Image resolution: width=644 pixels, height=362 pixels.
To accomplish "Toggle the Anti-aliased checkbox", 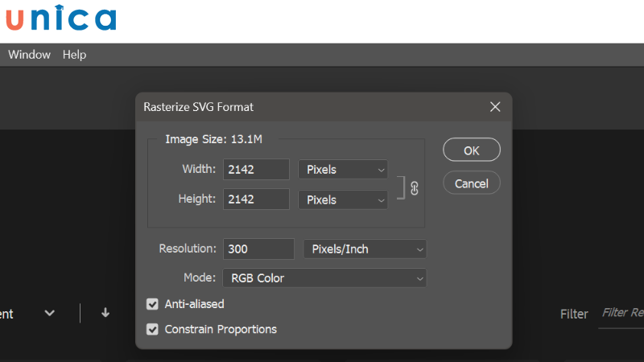I will tap(152, 304).
